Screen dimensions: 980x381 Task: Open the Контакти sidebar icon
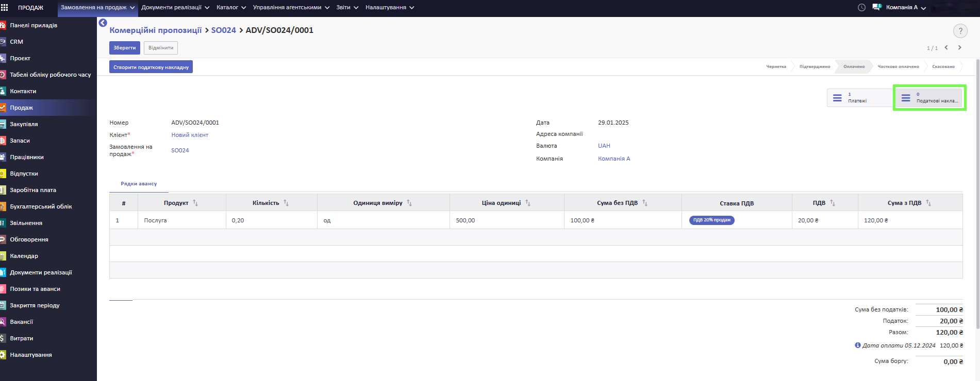(x=3, y=91)
